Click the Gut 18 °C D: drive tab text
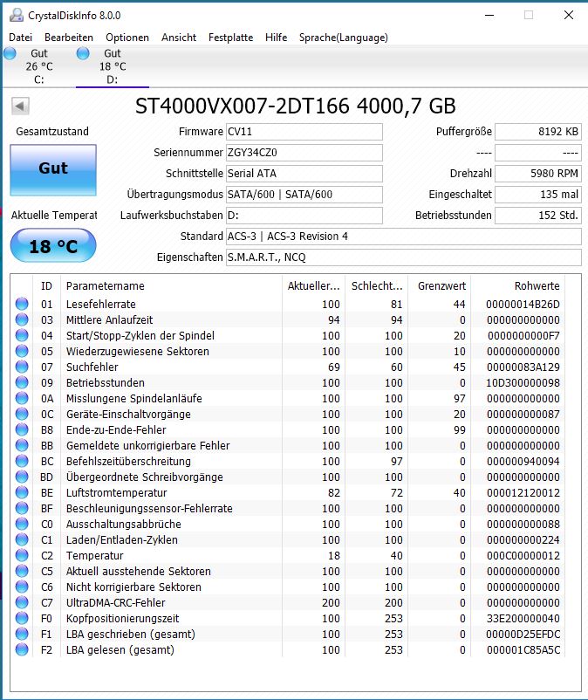The image size is (588, 700). click(113, 66)
